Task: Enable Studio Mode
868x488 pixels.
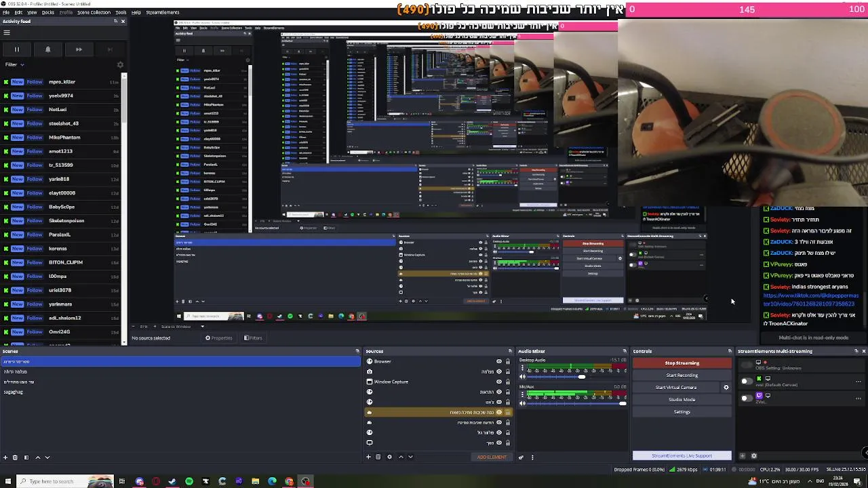Action: click(682, 400)
